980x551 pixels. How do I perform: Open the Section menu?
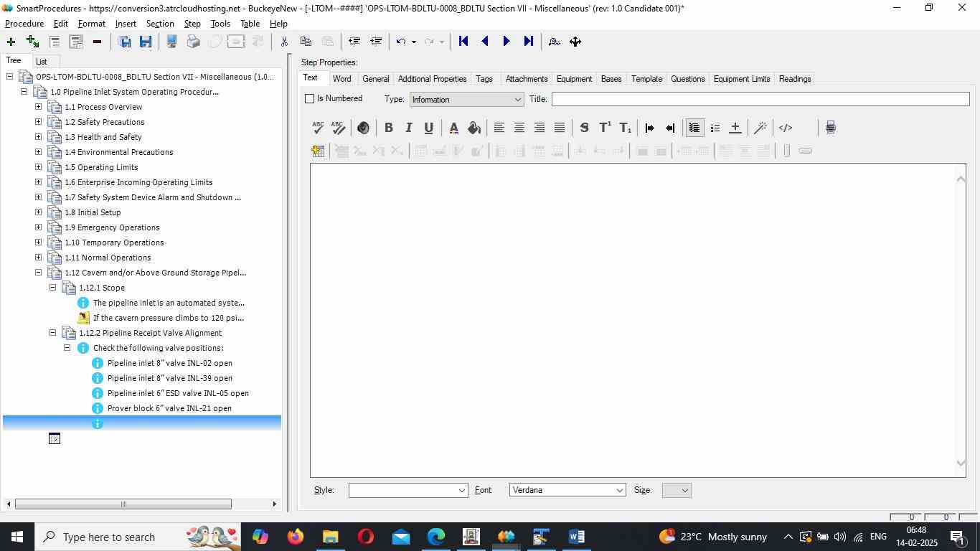pos(160,24)
